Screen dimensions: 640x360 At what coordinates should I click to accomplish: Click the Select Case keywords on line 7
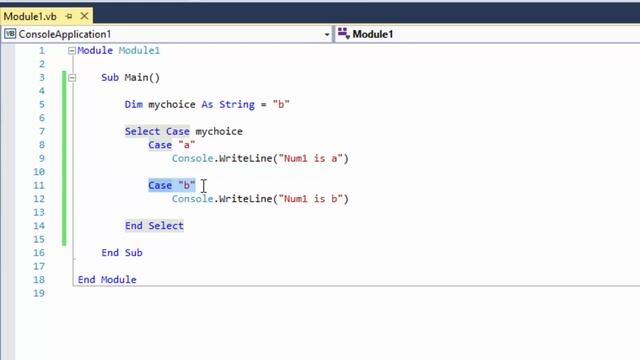(157, 131)
